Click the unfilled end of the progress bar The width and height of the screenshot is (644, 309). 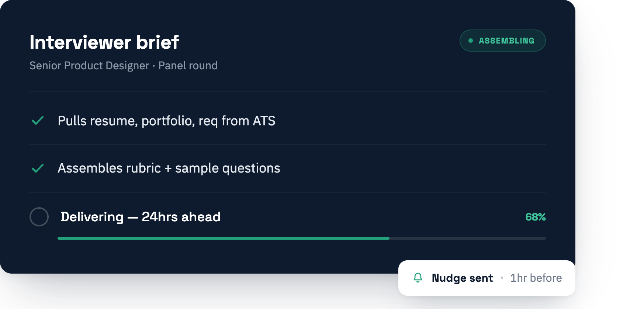pos(468,238)
